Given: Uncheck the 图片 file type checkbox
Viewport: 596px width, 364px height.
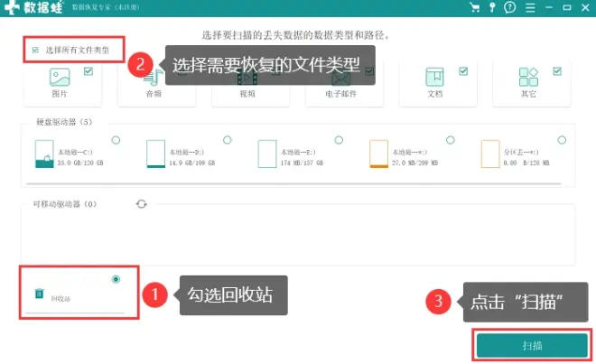Looking at the screenshot, I should pos(88,70).
